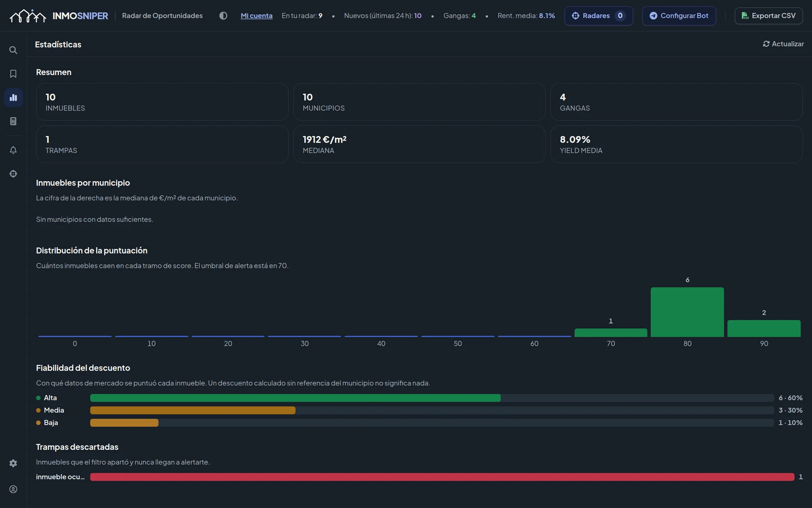812x508 pixels.
Task: Click the 10 Municipios summary card
Action: point(419,102)
